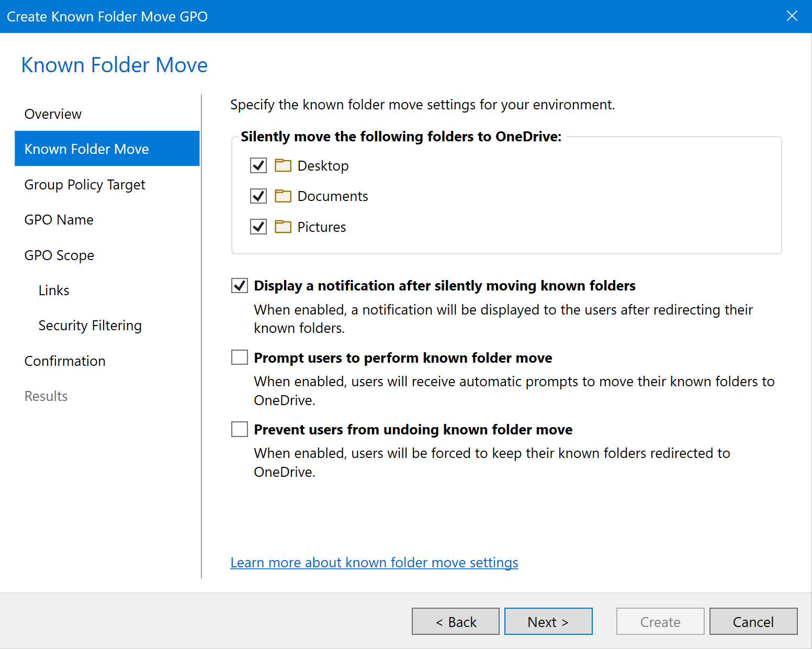Open Learn more about known folder move settings

pyautogui.click(x=374, y=563)
